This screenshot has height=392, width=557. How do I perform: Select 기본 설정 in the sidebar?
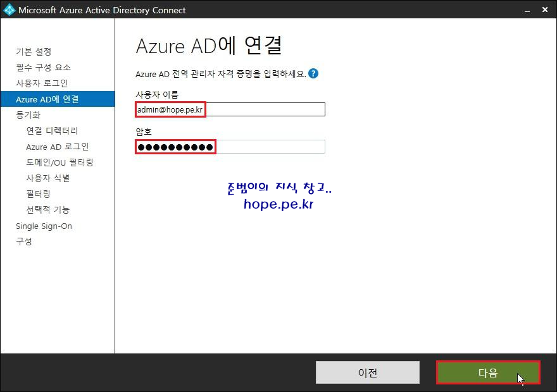coord(34,52)
